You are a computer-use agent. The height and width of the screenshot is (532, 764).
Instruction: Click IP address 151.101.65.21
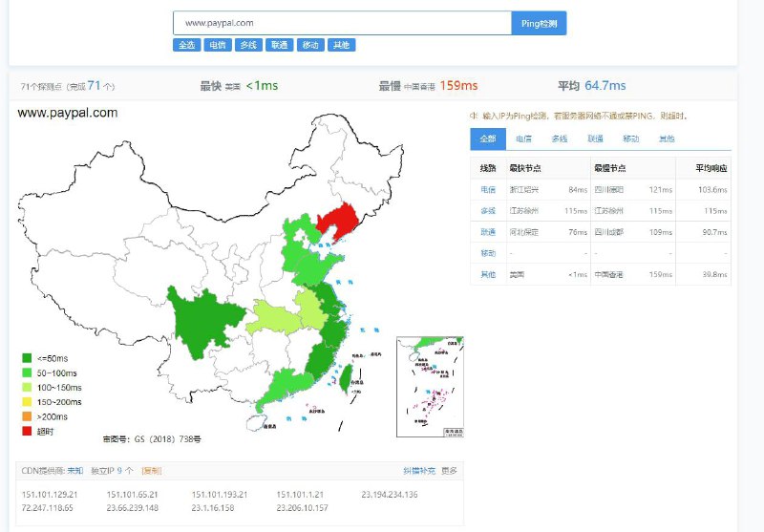(x=132, y=495)
